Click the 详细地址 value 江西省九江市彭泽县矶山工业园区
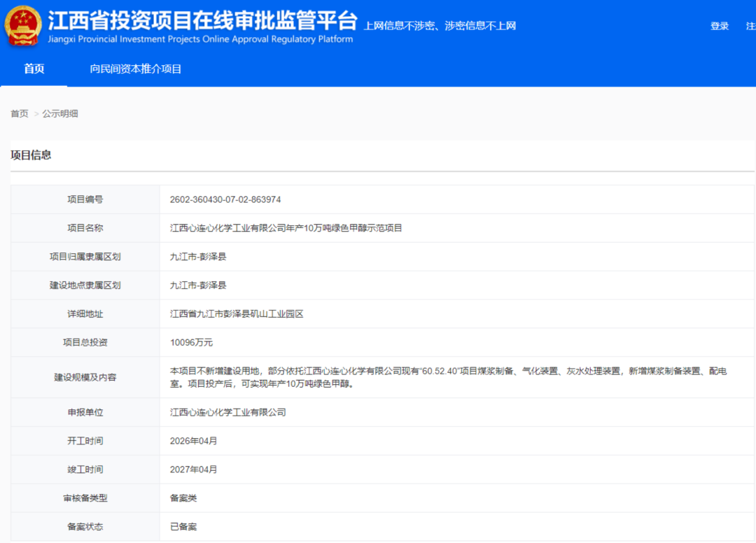 [237, 314]
